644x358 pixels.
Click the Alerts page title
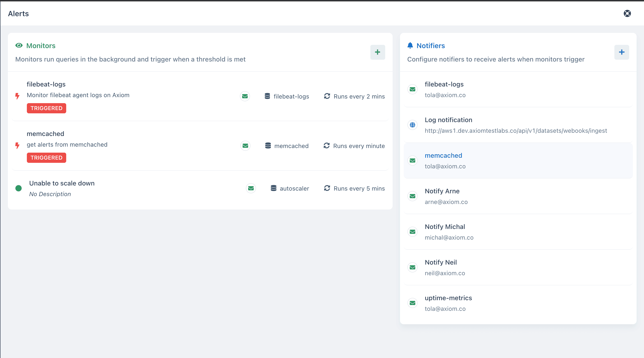click(x=18, y=13)
